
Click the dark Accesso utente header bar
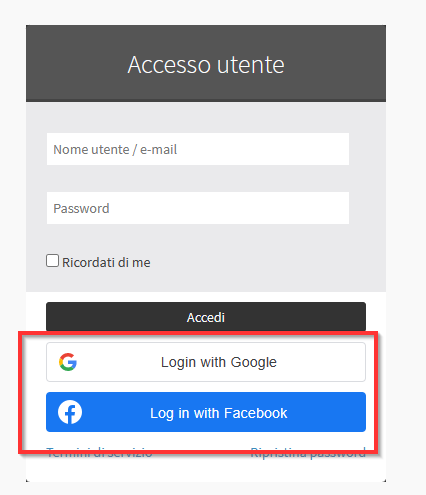[x=206, y=63]
